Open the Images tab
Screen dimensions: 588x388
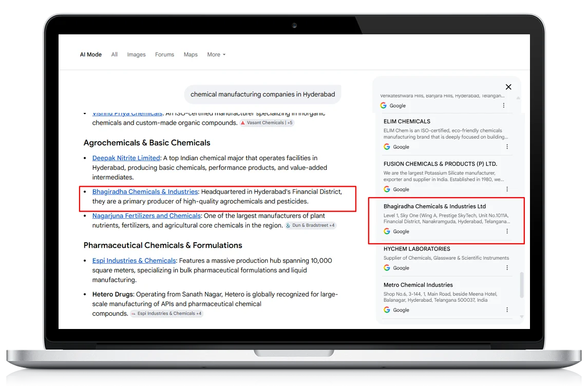point(136,55)
